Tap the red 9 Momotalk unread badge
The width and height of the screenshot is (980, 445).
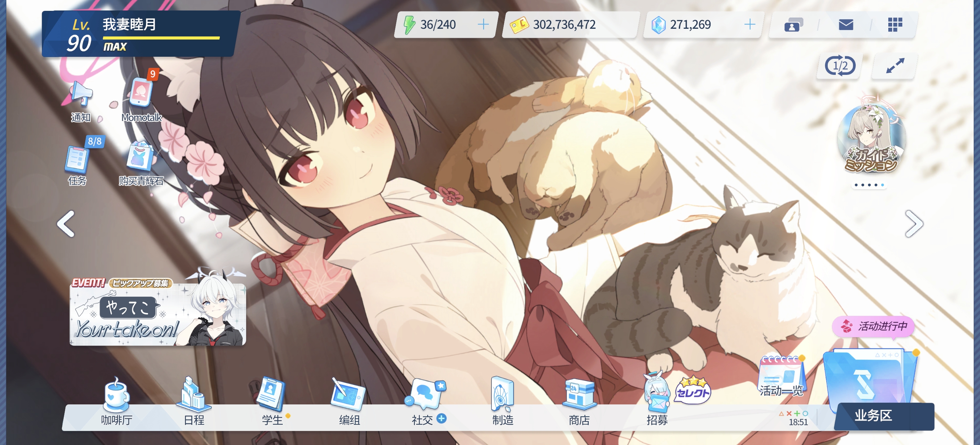tap(153, 74)
